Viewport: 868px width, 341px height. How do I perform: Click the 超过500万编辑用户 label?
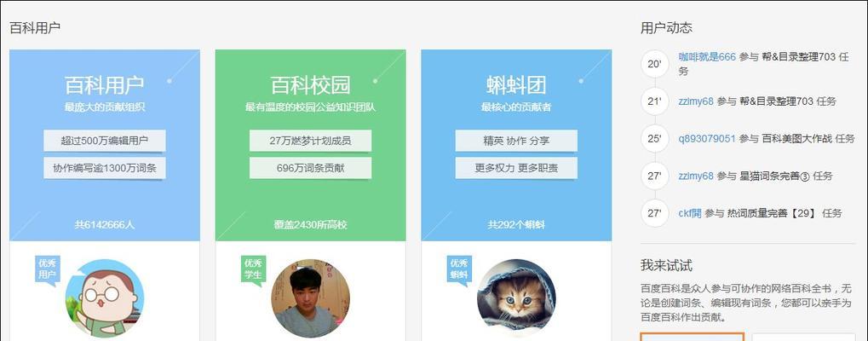(x=105, y=141)
